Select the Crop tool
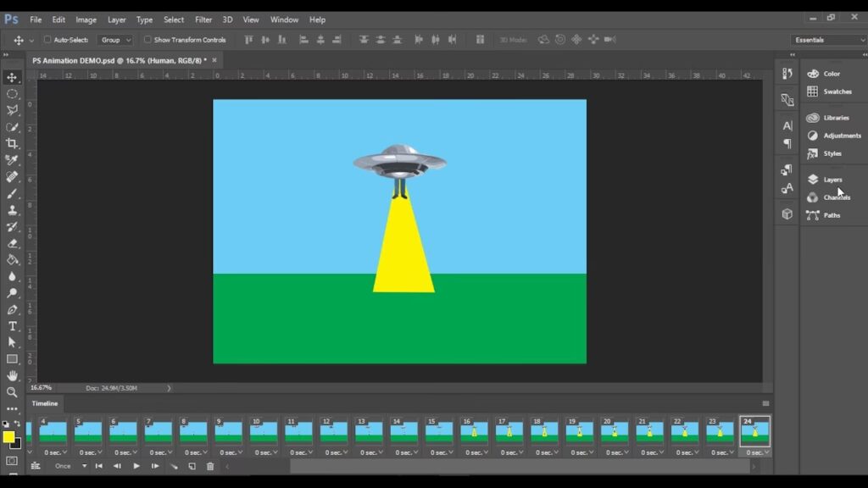 tap(12, 143)
